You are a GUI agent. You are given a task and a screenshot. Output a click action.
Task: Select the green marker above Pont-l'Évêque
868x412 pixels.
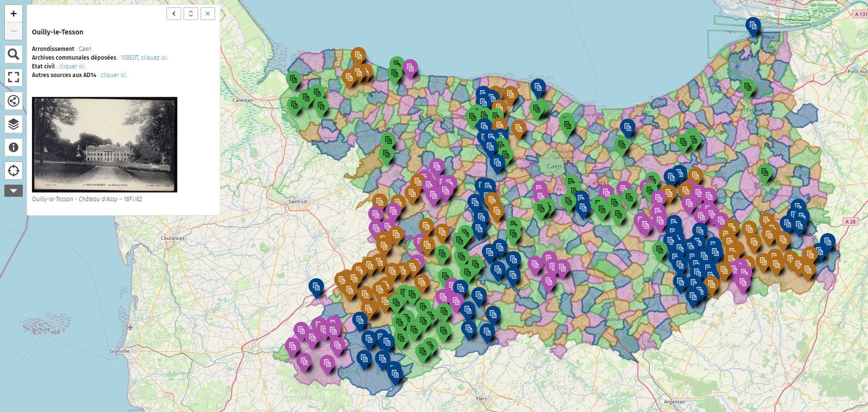tap(748, 87)
